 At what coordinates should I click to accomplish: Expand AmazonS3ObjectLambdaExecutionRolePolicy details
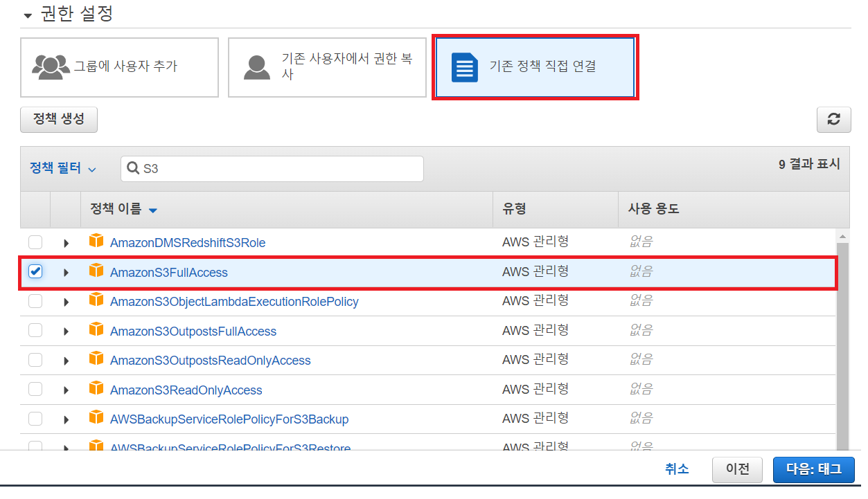67,302
